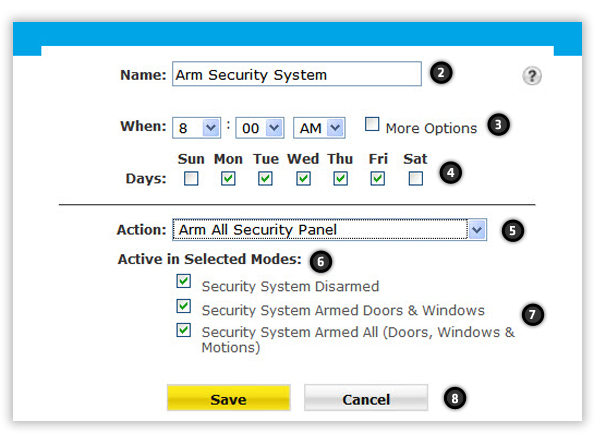Uncheck Security System Disarmed mode

click(183, 284)
